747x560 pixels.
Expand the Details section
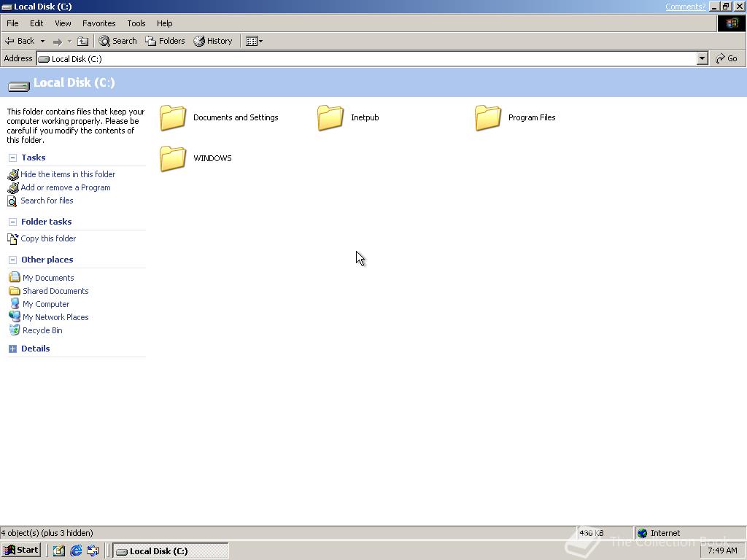pyautogui.click(x=13, y=349)
